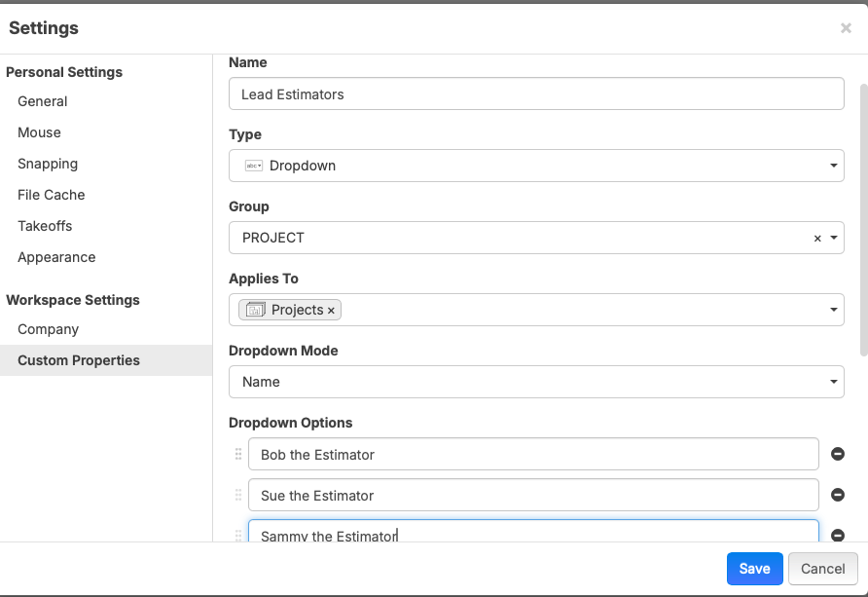The image size is (868, 597).
Task: Grab drag handle for Bob the Estimator
Action: pos(238,454)
